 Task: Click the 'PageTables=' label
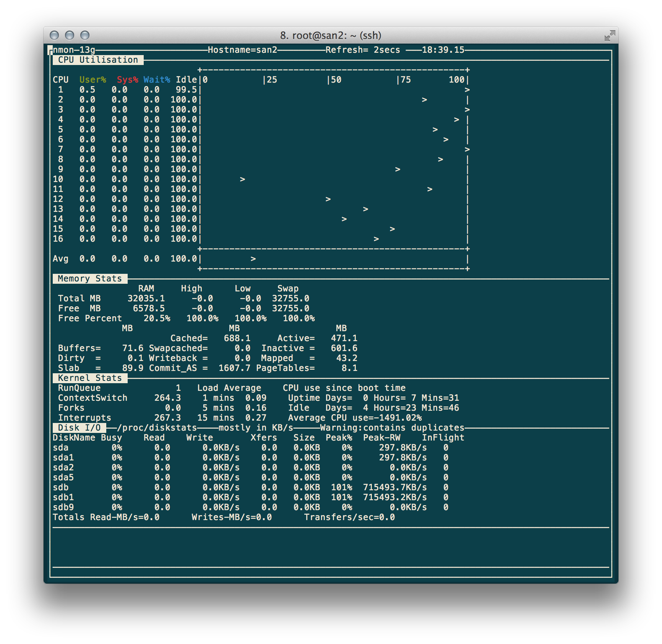tap(285, 368)
